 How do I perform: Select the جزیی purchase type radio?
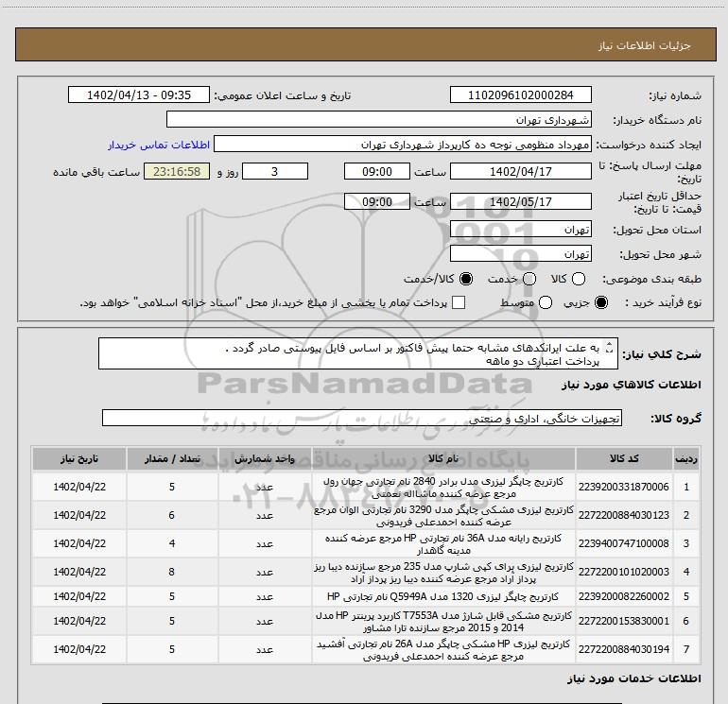pos(601,302)
